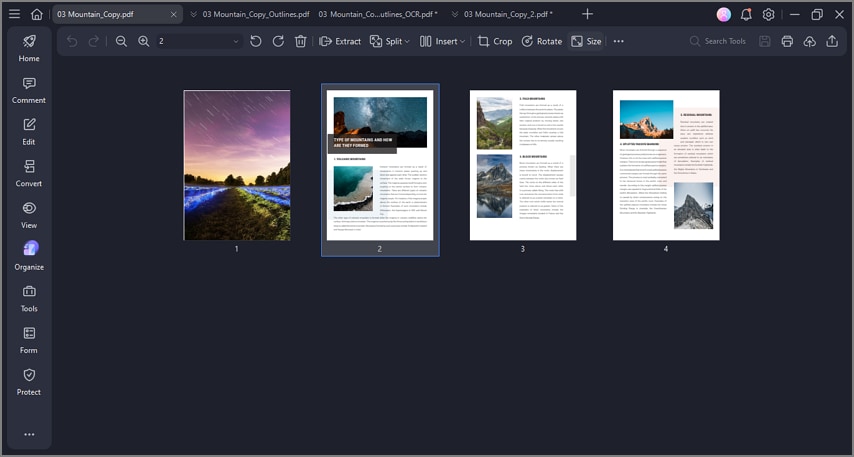854x457 pixels.
Task: Open the hamburger main menu
Action: [15, 14]
